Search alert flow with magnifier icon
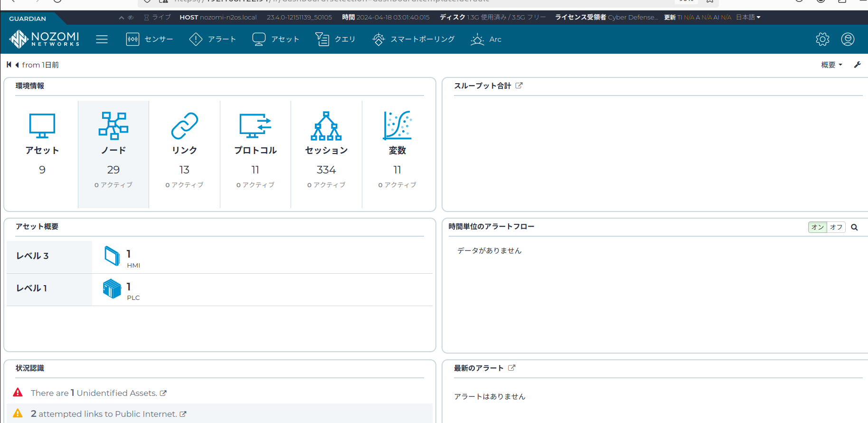 (x=854, y=227)
